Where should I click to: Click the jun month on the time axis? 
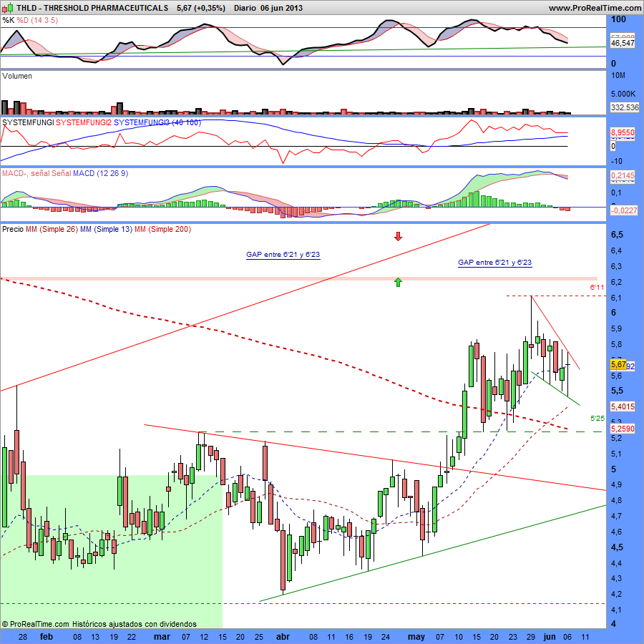coord(549,637)
